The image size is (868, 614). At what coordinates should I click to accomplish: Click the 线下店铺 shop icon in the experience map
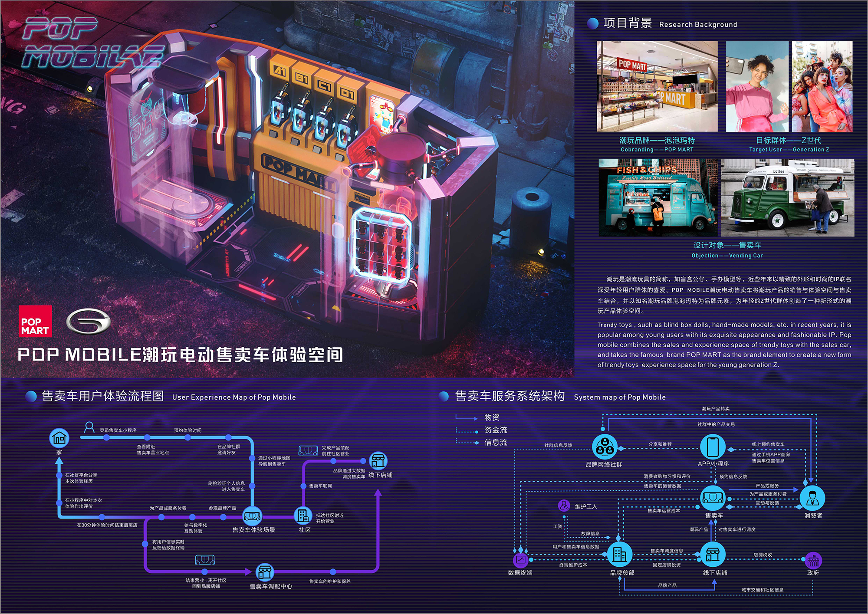click(378, 460)
